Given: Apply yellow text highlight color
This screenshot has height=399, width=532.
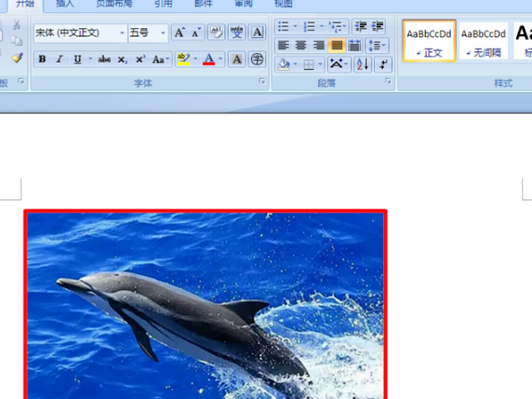Looking at the screenshot, I should tap(184, 59).
